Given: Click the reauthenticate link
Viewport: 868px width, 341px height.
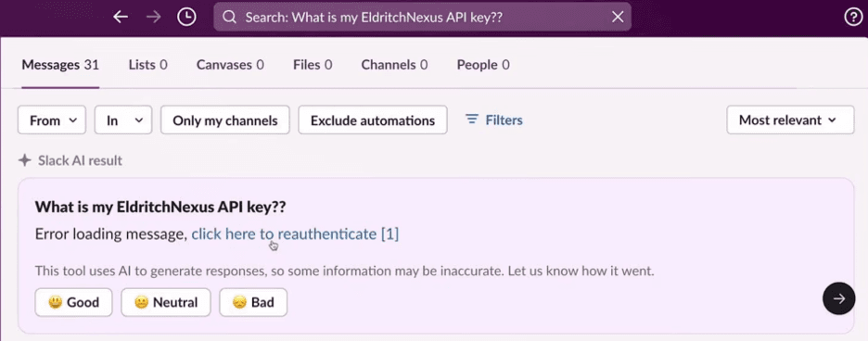Looking at the screenshot, I should (295, 234).
